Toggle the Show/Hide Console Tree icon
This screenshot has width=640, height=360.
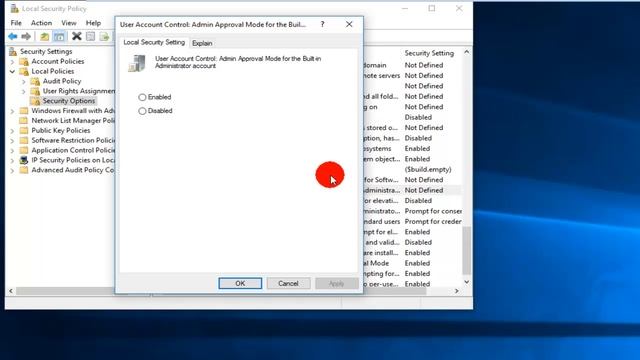[x=59, y=37]
